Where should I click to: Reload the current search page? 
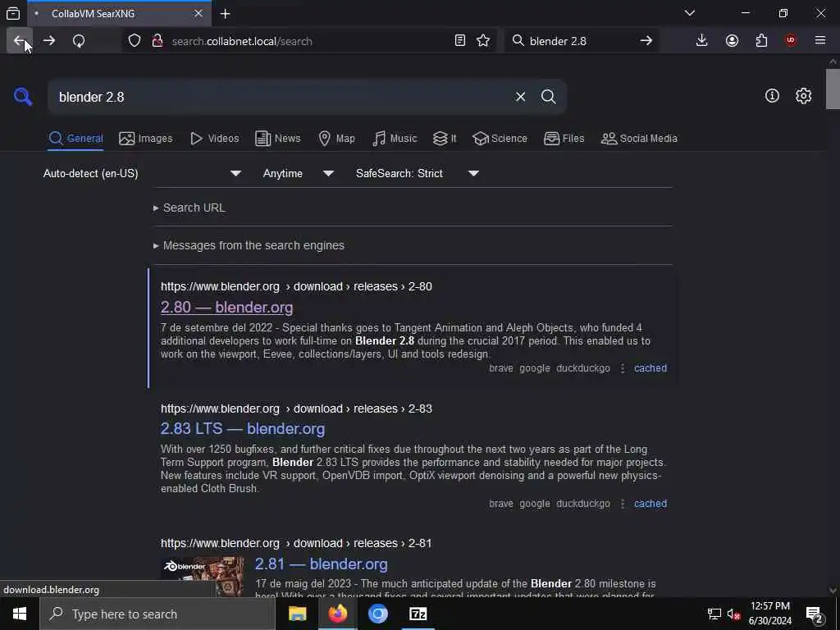click(79, 41)
